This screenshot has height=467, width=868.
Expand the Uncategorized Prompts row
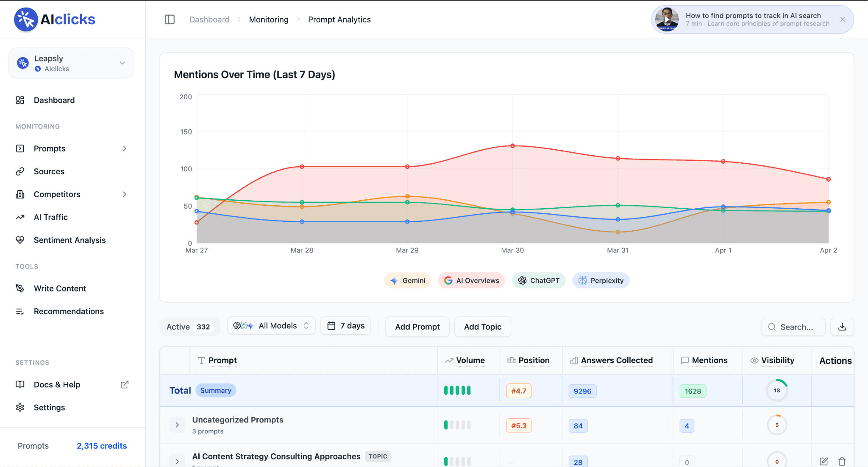click(x=177, y=425)
